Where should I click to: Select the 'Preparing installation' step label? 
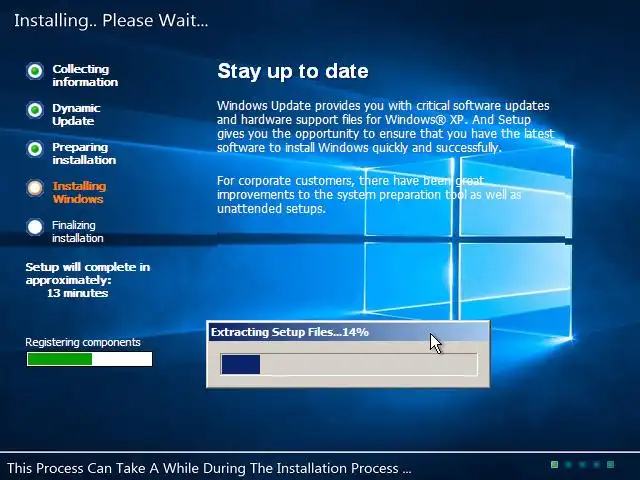point(84,153)
